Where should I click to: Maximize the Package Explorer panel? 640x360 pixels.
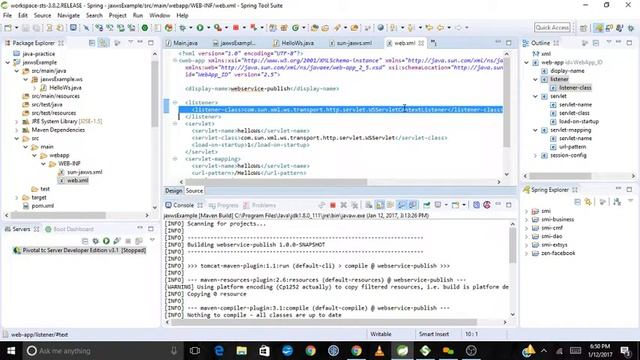coord(151,42)
